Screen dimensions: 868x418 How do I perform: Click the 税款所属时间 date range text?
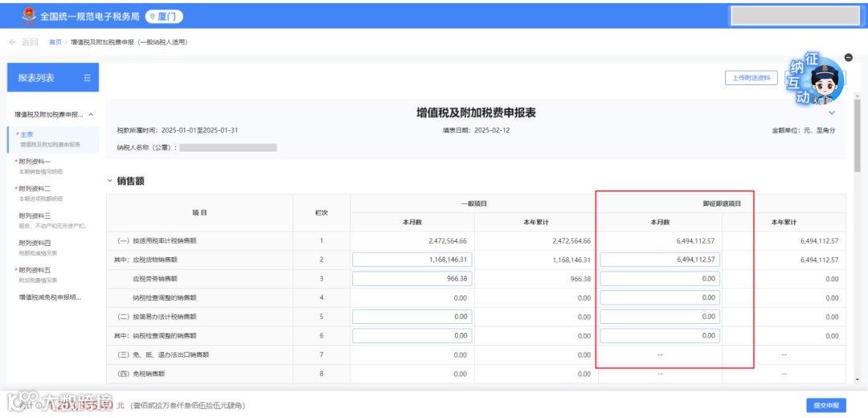point(177,131)
